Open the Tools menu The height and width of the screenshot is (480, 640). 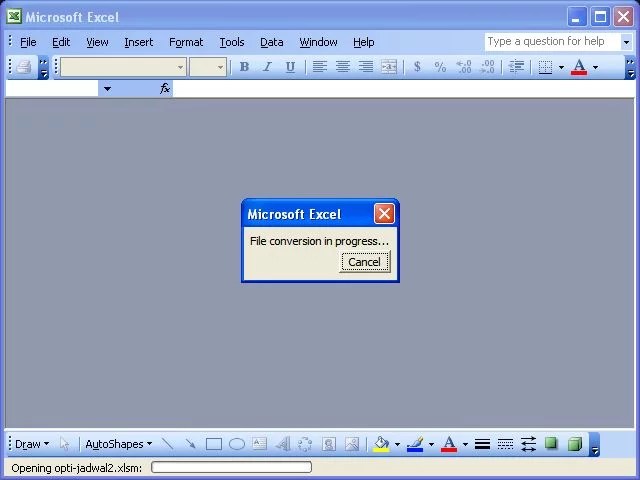pos(232,42)
